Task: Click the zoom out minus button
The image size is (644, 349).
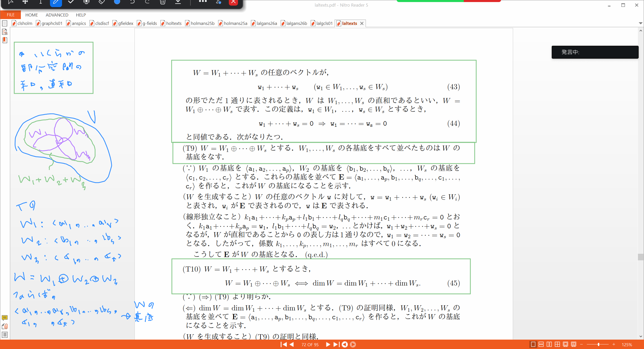Action: pyautogui.click(x=581, y=344)
